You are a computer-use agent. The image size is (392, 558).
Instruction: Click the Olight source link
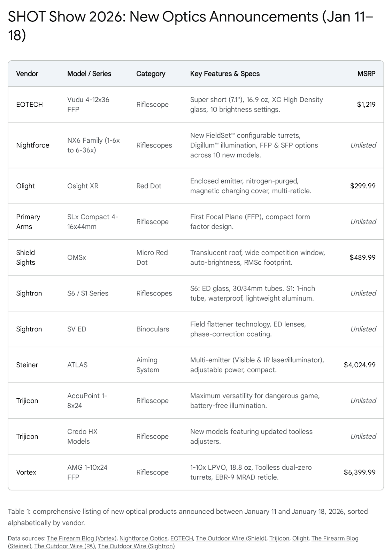[300, 538]
